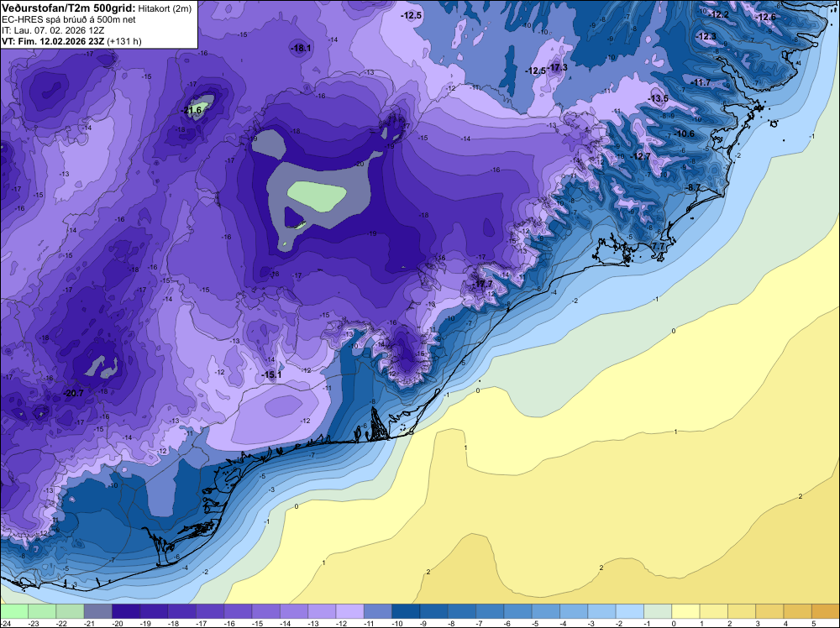Screen dimensions: 840x628
Task: Click the title 'Veðurstofan/T2m 500grid:'
Action: pyautogui.click(x=69, y=7)
